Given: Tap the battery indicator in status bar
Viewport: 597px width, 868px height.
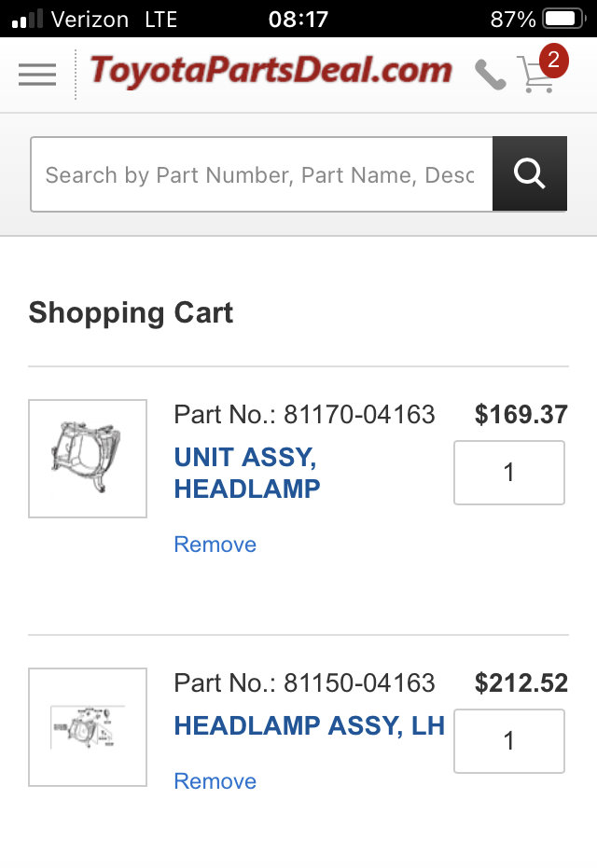Looking at the screenshot, I should 564,19.
